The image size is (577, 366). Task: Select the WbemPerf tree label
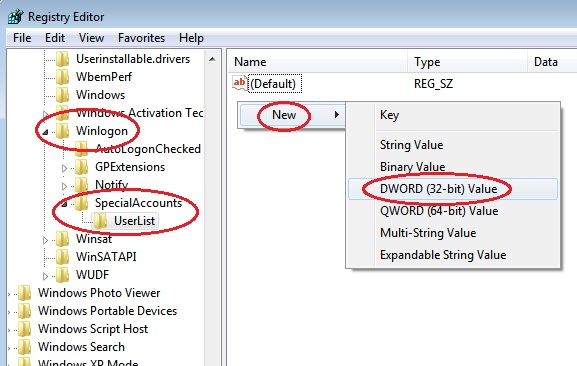[x=104, y=77]
